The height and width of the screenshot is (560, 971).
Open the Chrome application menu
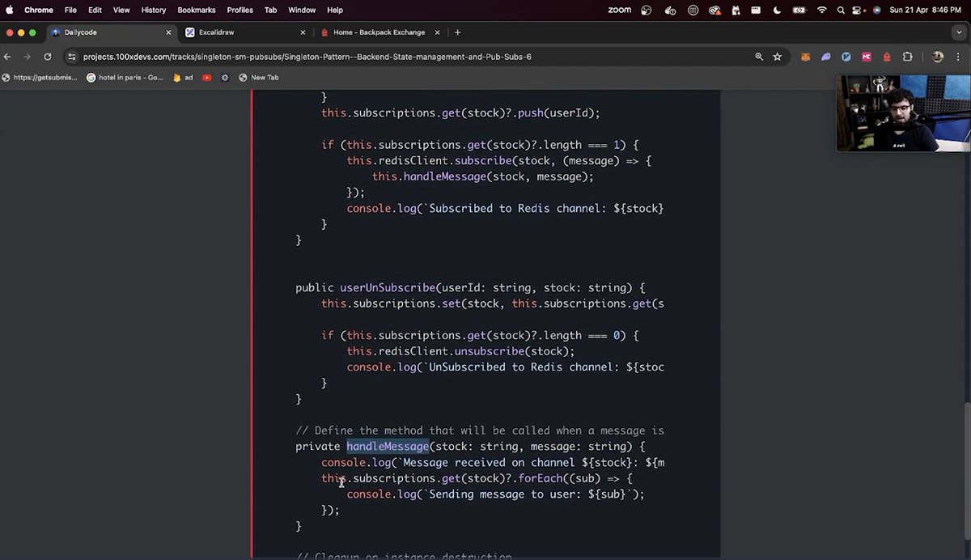coord(39,10)
